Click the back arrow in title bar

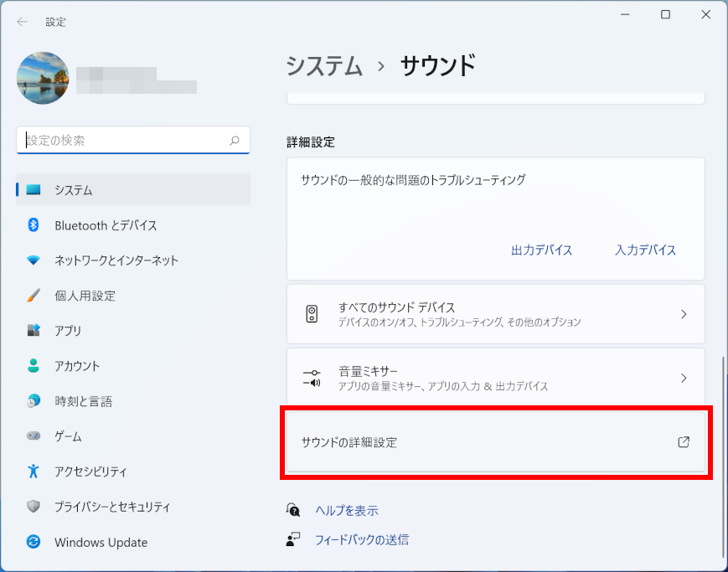click(22, 22)
